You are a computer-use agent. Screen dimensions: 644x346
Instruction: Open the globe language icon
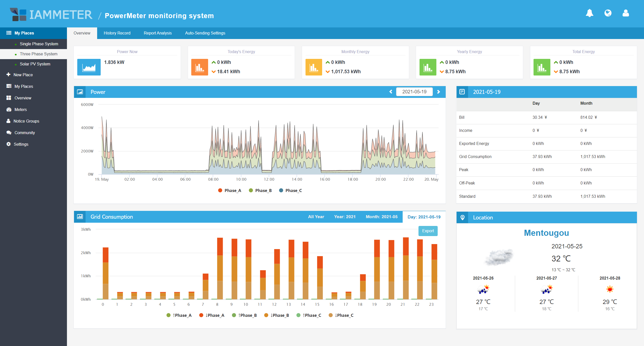tap(608, 13)
